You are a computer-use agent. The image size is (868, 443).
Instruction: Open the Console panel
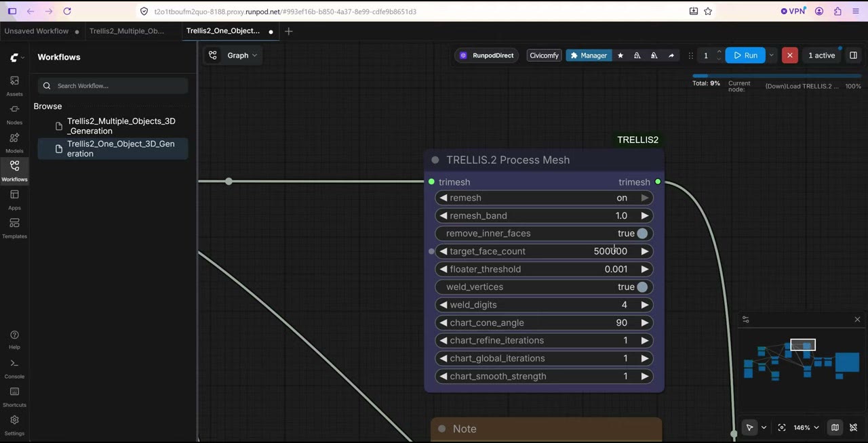pos(14,368)
